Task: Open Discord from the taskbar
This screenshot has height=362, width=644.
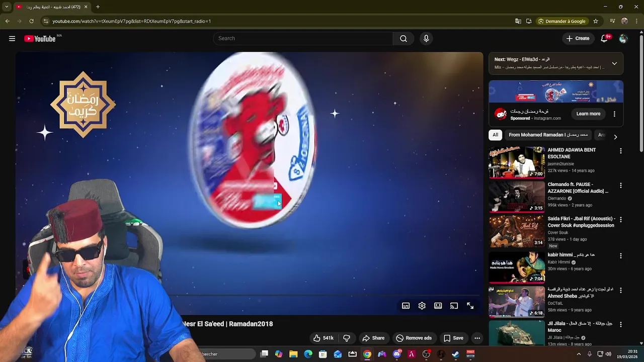Action: [397, 354]
